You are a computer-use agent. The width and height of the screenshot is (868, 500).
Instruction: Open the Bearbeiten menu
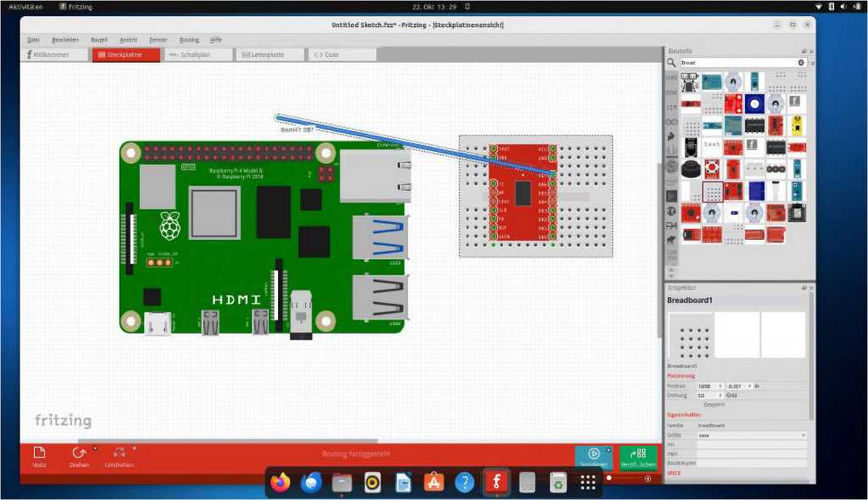click(x=64, y=40)
